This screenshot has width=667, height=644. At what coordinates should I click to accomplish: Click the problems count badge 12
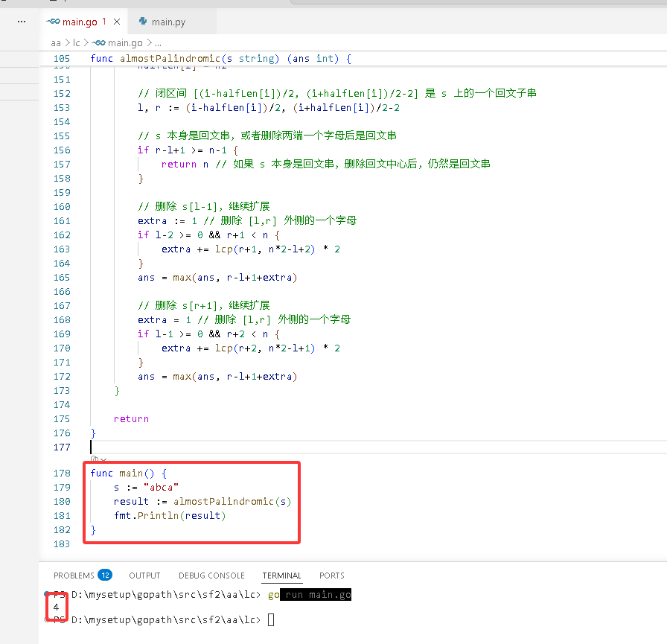pos(105,575)
